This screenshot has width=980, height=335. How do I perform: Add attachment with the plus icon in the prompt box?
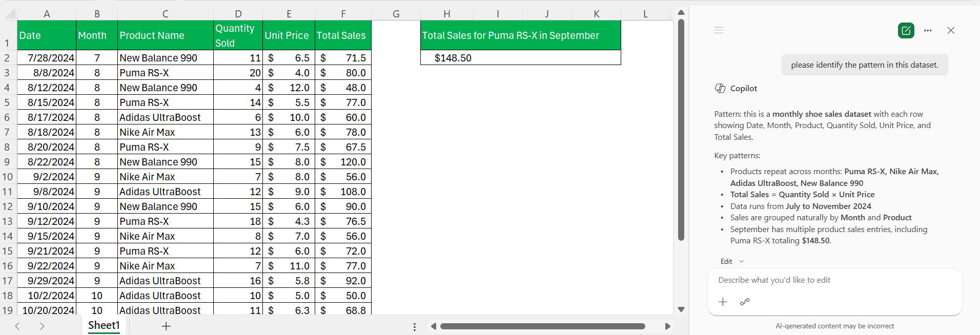(723, 302)
